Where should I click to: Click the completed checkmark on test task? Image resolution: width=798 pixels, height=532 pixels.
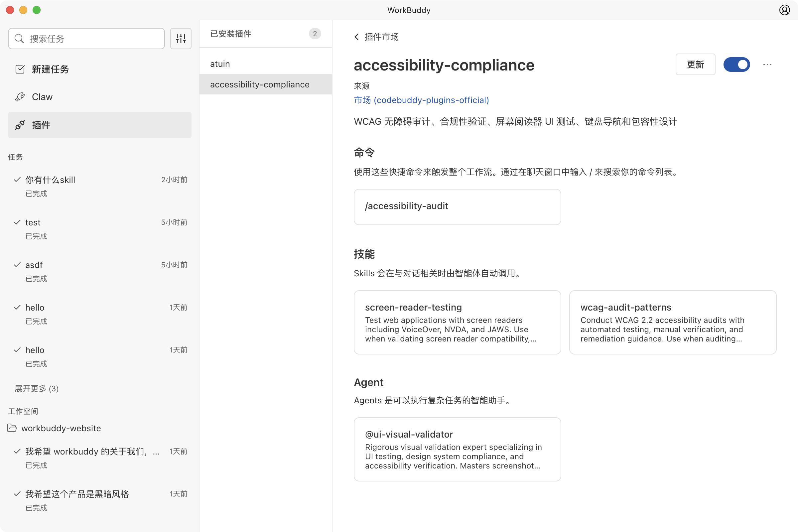click(17, 222)
